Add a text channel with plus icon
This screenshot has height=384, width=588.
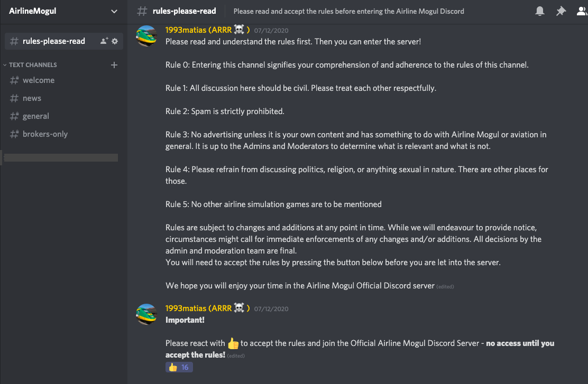[114, 65]
